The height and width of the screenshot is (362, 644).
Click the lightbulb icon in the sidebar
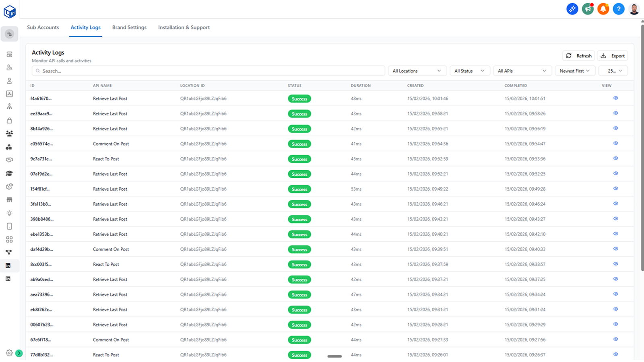(9, 213)
